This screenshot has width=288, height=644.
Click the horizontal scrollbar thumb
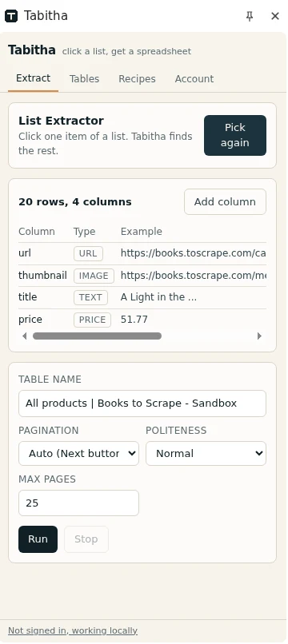(97, 336)
